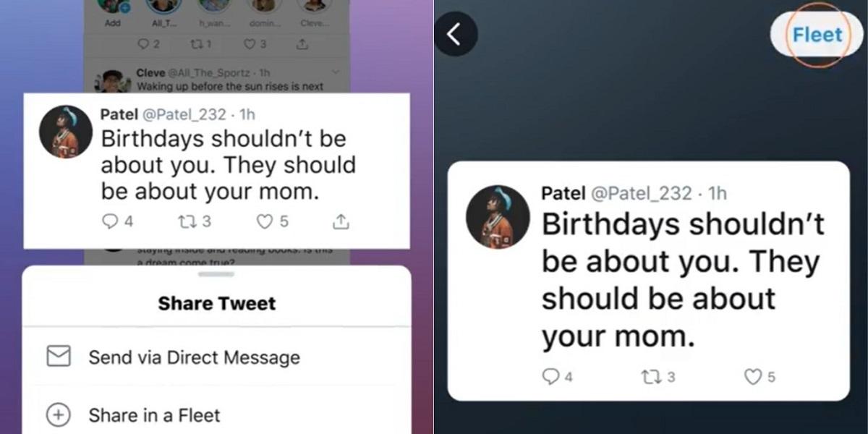The width and height of the screenshot is (868, 434).
Task: Tap the plus circle icon beside Share in a Fleet
Action: 58,415
